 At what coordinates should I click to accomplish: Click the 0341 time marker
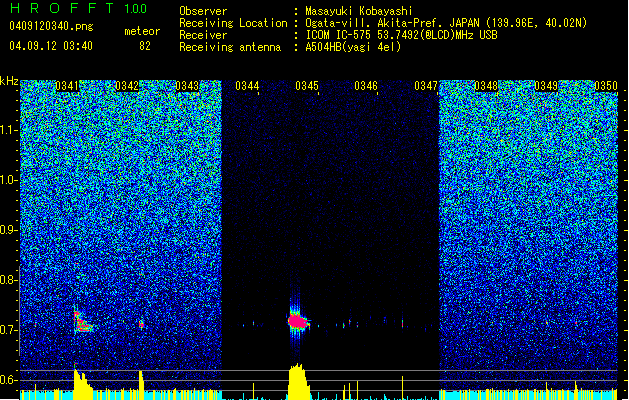pos(67,86)
